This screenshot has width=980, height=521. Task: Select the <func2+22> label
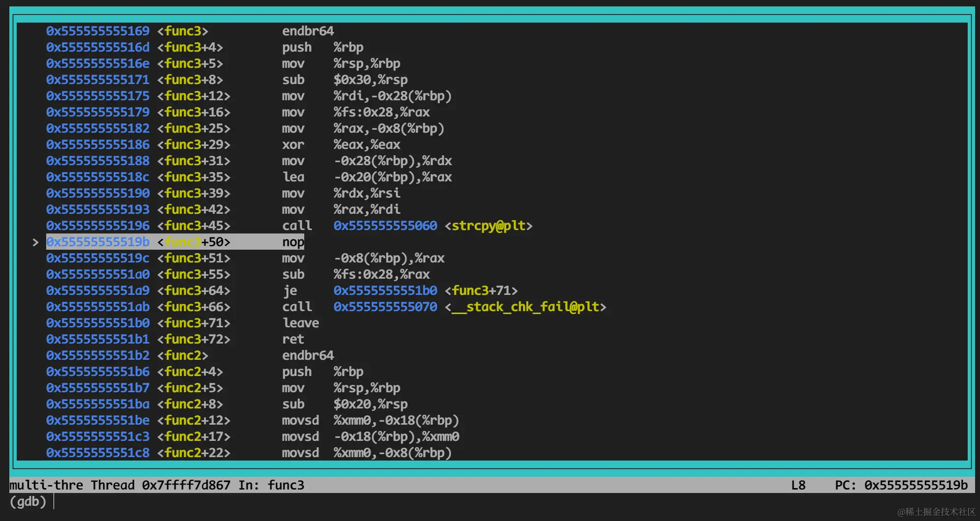[194, 453]
